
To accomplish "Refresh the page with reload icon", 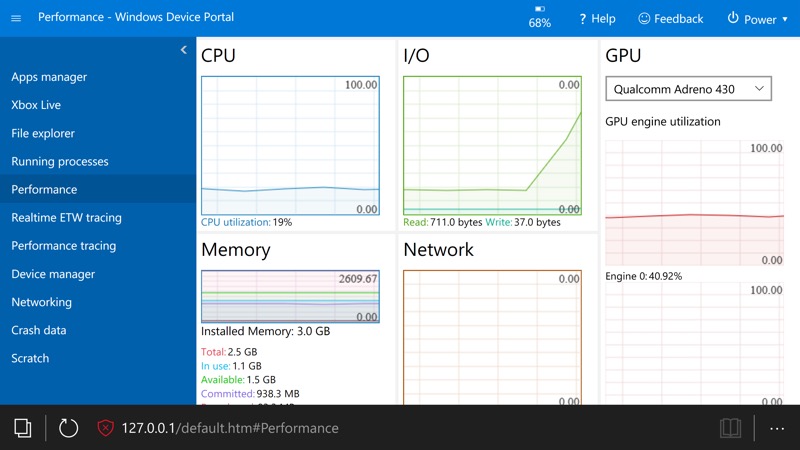I will click(x=68, y=428).
